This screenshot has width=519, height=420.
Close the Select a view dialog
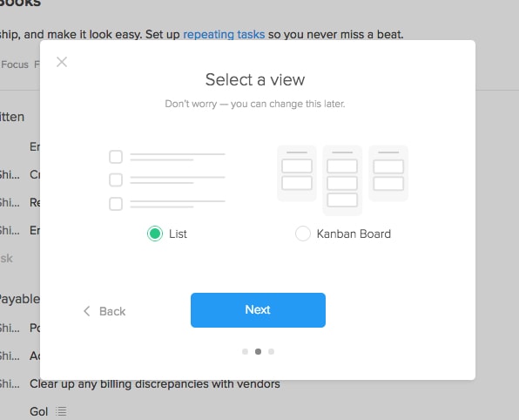pos(62,62)
